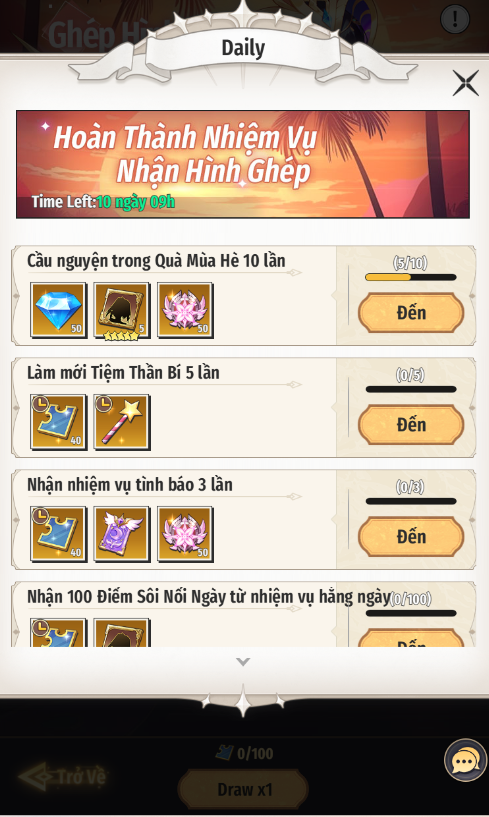Go back using Trở Về button
The height and width of the screenshot is (817, 489).
(x=63, y=777)
